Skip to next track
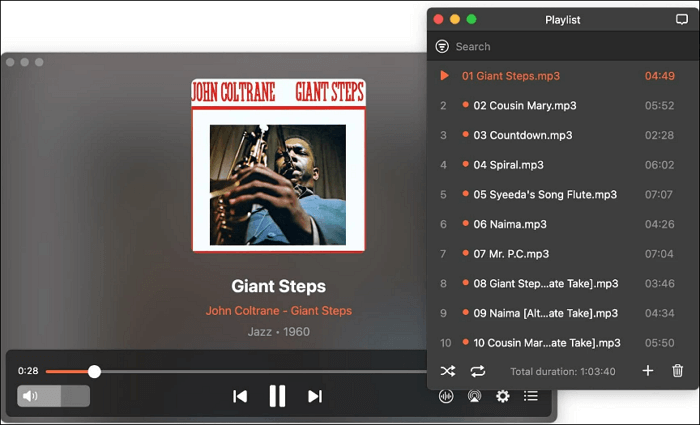 (x=315, y=396)
